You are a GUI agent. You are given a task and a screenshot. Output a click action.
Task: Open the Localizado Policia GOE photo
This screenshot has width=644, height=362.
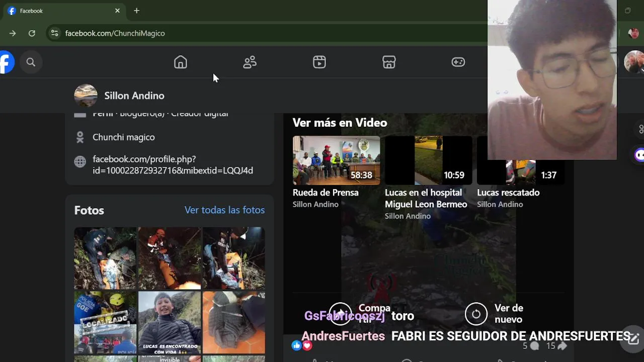(x=105, y=322)
